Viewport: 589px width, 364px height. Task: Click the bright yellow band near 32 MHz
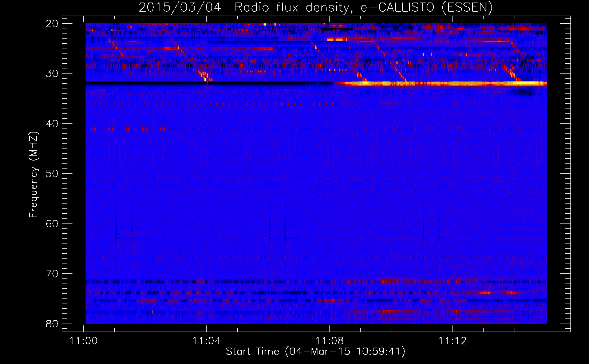441,83
